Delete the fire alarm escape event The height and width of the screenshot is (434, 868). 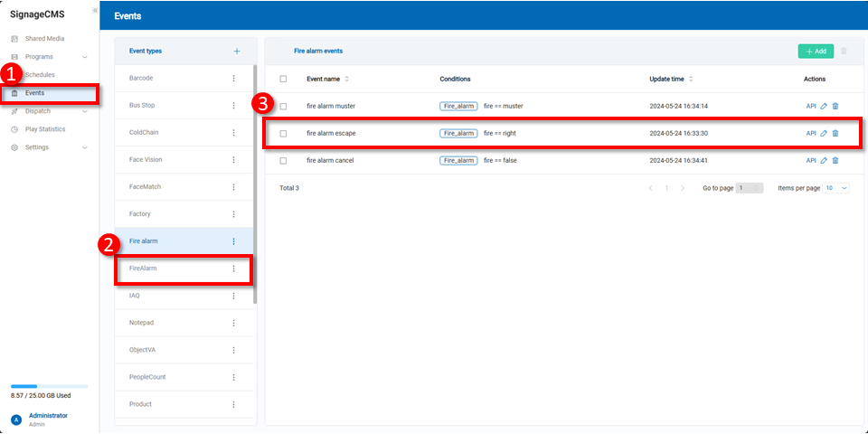point(835,133)
